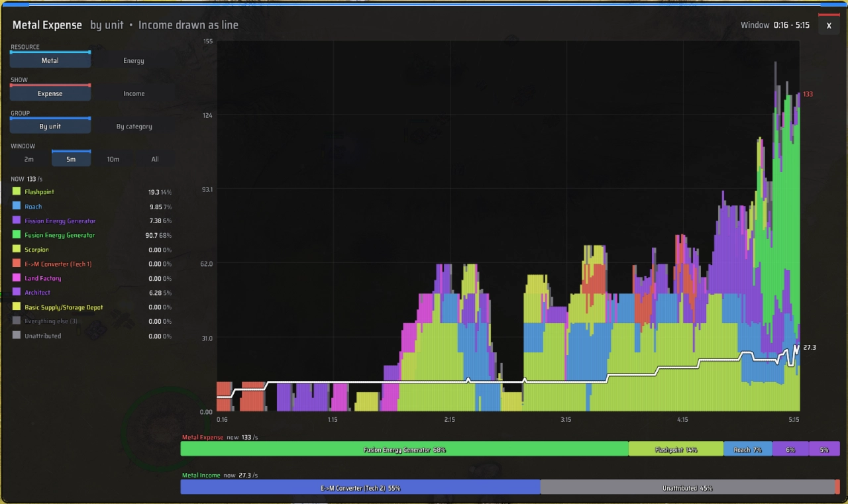Close the Metal Expense panel
Screen dimensions: 848x504
point(829,25)
